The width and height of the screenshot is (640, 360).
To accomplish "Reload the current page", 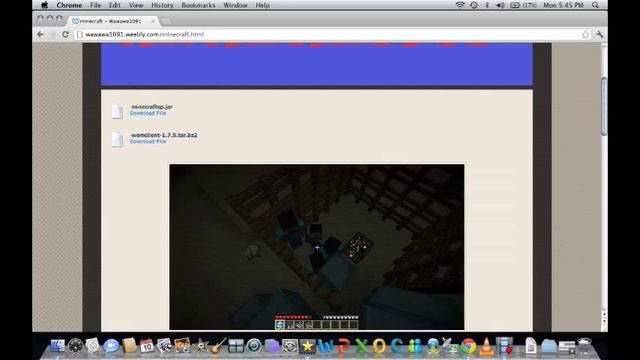I will [65, 35].
